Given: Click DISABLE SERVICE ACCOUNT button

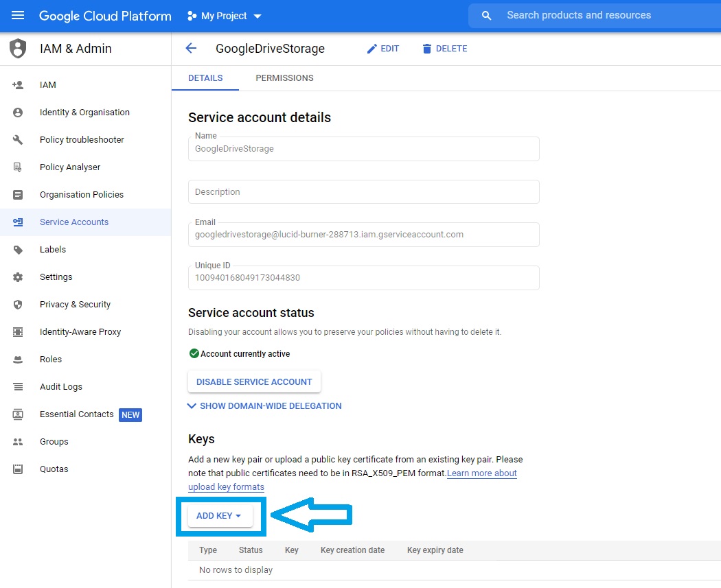Looking at the screenshot, I should [x=254, y=381].
